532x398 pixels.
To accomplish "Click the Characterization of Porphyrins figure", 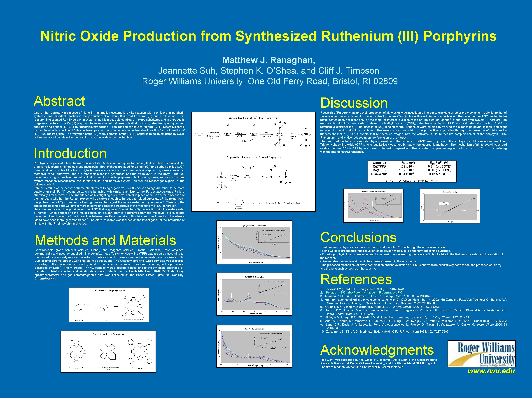I will click(x=108, y=351).
